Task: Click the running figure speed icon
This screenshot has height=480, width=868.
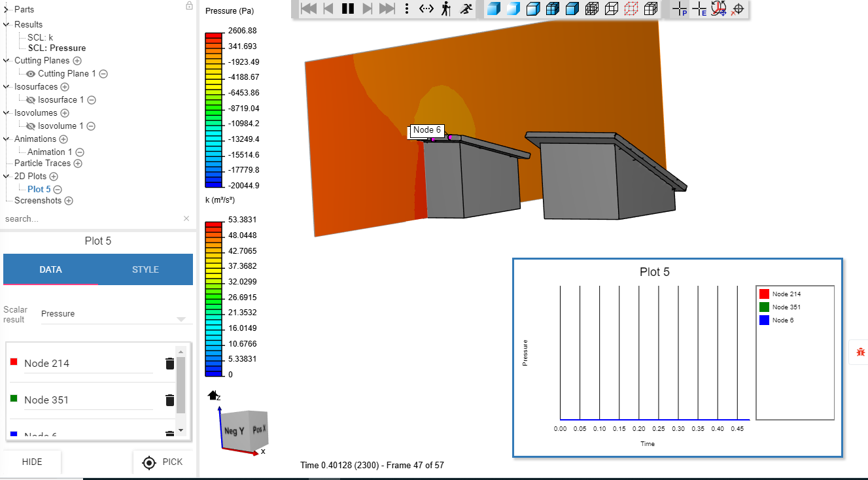Action: [466, 9]
